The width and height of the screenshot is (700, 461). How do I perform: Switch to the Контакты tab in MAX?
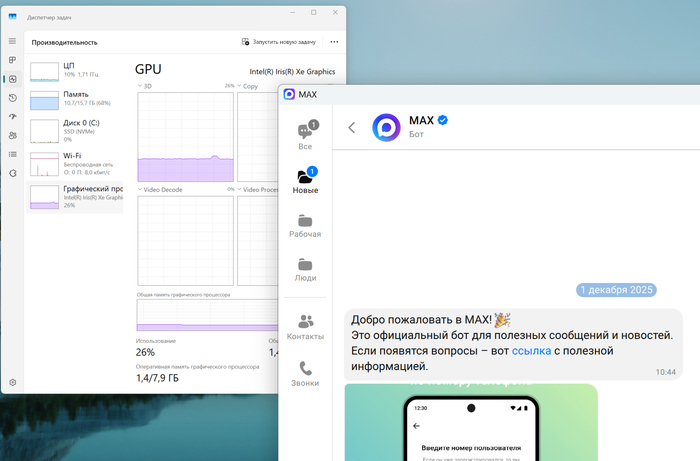pyautogui.click(x=305, y=327)
